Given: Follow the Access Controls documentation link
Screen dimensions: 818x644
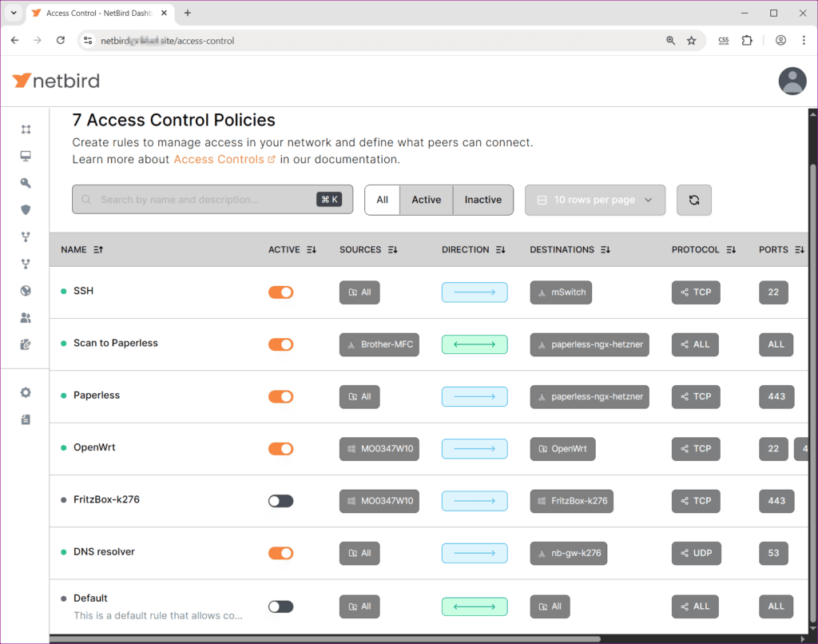Looking at the screenshot, I should [224, 159].
